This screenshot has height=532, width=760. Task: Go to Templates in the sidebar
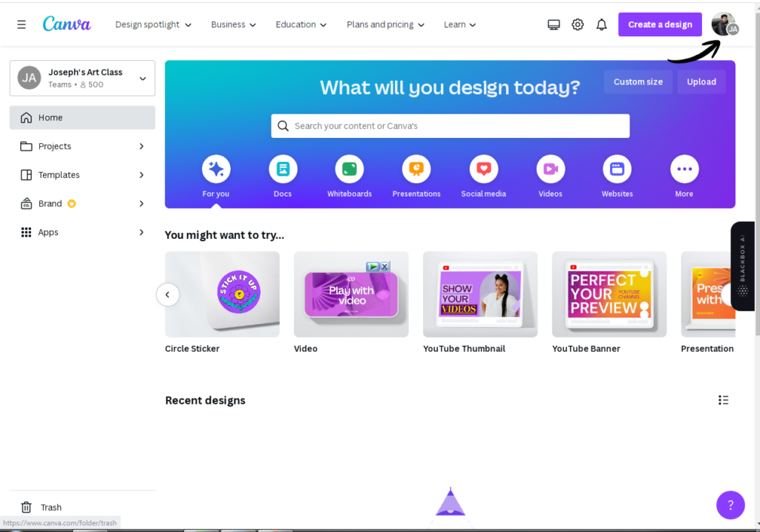(59, 175)
